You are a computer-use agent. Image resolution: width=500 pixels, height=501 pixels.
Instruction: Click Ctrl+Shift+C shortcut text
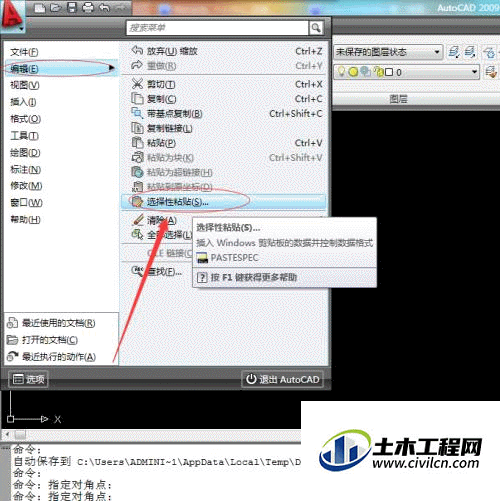pyautogui.click(x=296, y=114)
